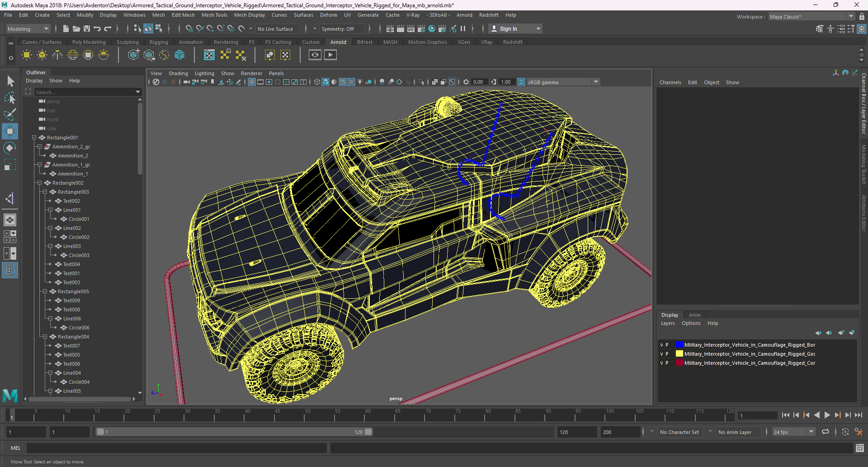Open the Script Editor icon
868x467 pixels.
(860, 448)
